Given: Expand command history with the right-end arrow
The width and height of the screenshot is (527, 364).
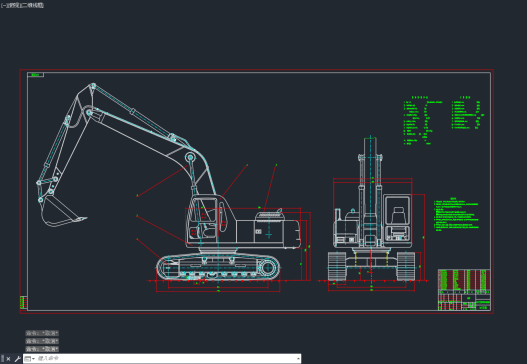Looking at the screenshot, I should (x=298, y=359).
